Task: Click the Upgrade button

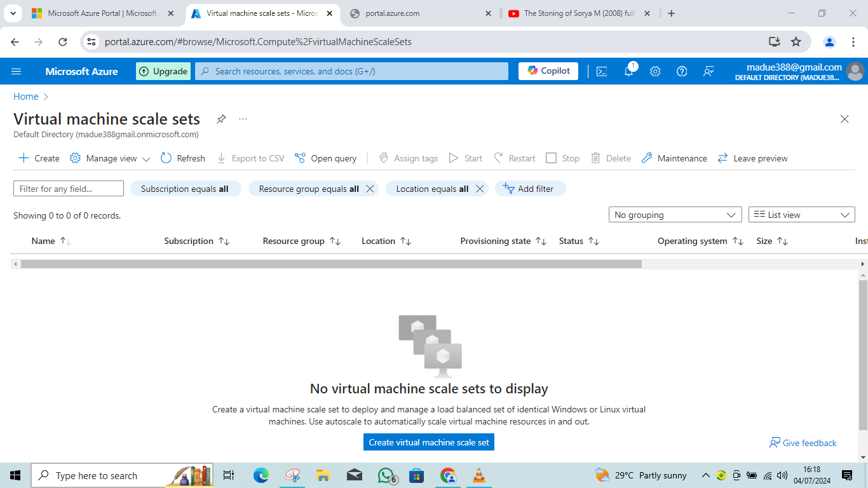Action: [163, 71]
